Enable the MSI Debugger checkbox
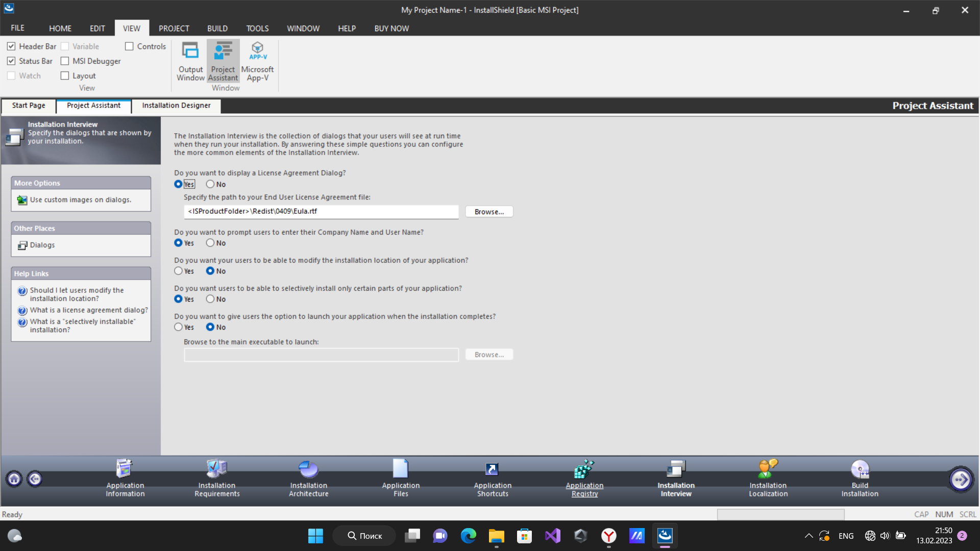The width and height of the screenshot is (980, 551). [65, 61]
